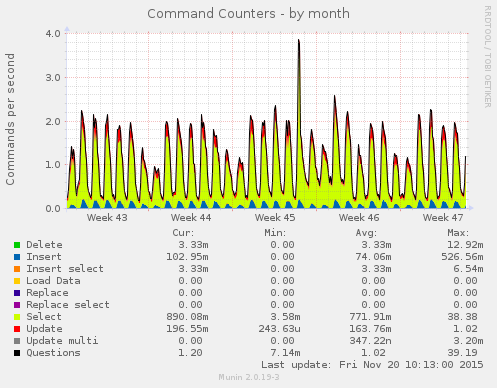This screenshot has height=388, width=497.
Task: Click the orange Insert select legend swatch
Action: pyautogui.click(x=17, y=269)
